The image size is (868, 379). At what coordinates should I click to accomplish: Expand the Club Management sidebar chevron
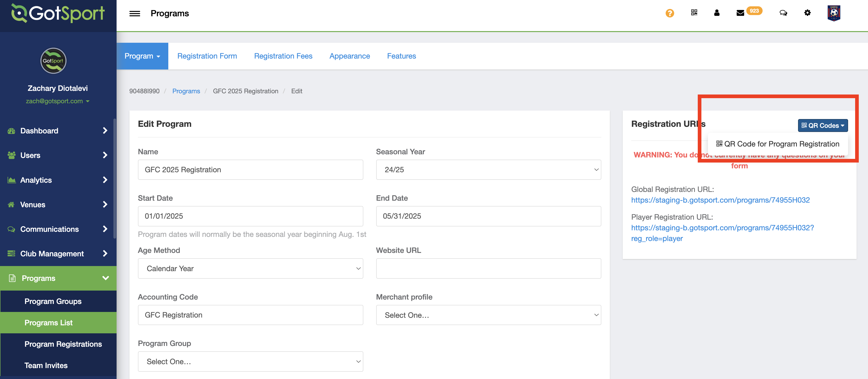pos(105,254)
